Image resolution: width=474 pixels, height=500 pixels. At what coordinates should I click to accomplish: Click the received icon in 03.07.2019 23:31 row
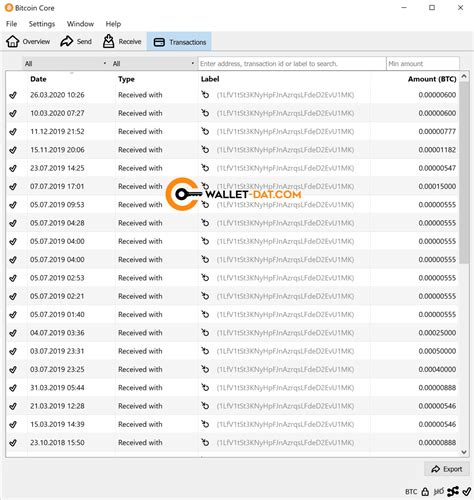pyautogui.click(x=205, y=351)
